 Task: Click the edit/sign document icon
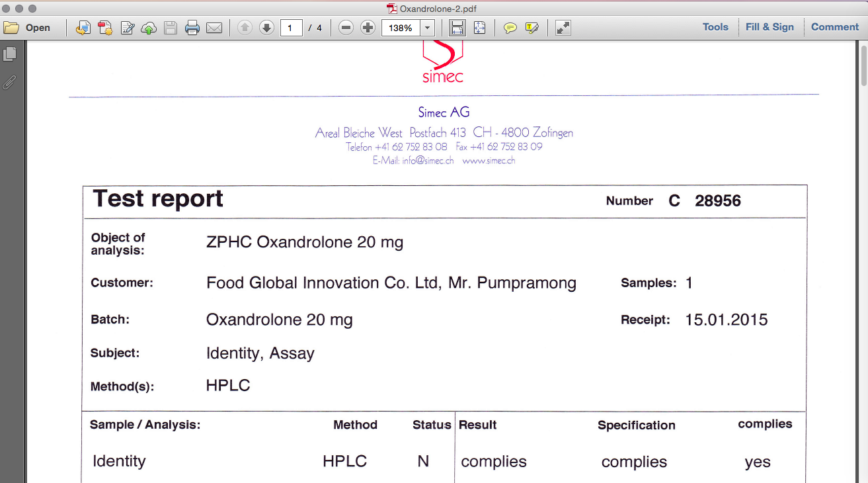tap(128, 28)
